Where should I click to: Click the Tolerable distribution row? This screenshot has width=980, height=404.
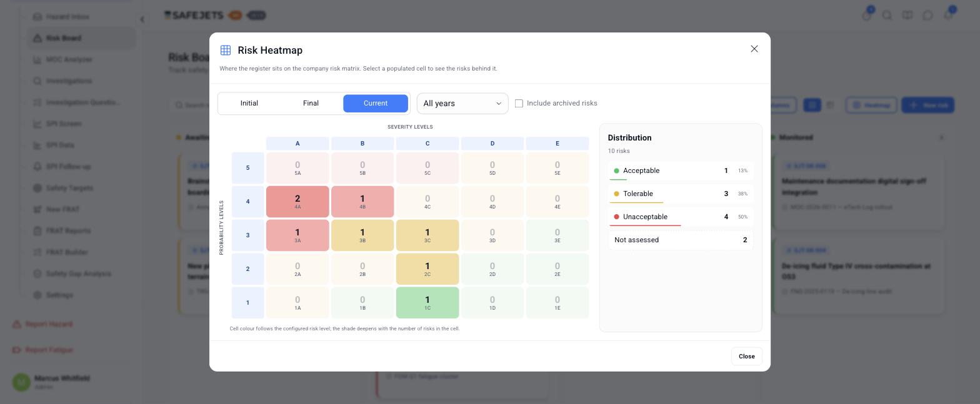coord(681,194)
